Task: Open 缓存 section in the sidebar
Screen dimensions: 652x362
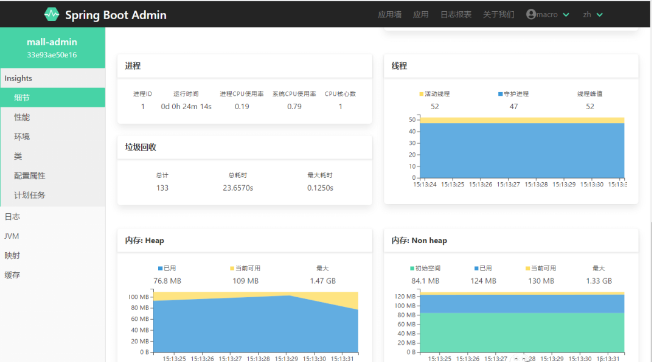Action: pos(52,275)
